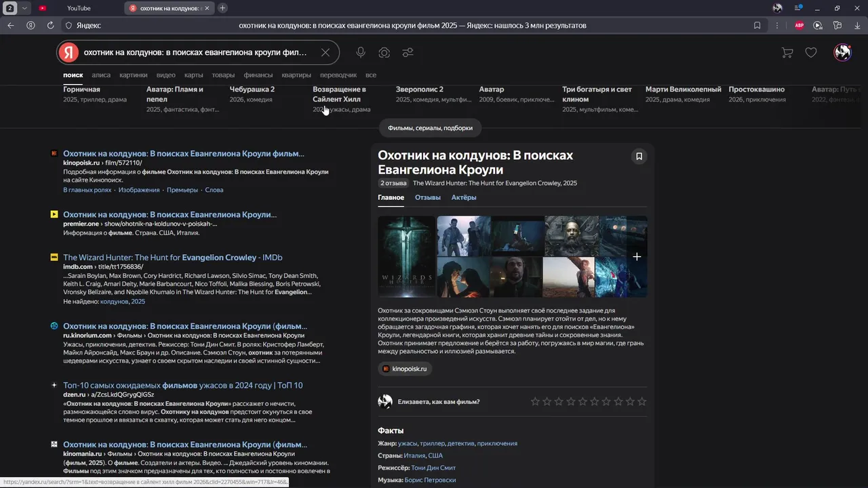The width and height of the screenshot is (868, 488).
Task: Open the browser extensions icon
Action: [837, 25]
